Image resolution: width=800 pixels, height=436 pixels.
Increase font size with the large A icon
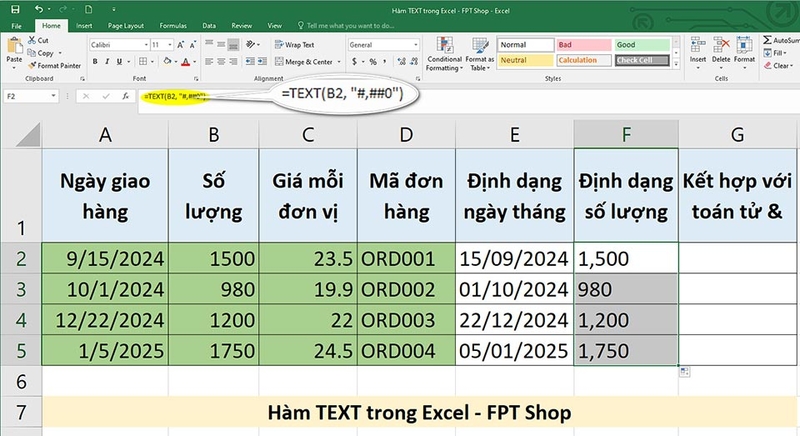[x=181, y=45]
